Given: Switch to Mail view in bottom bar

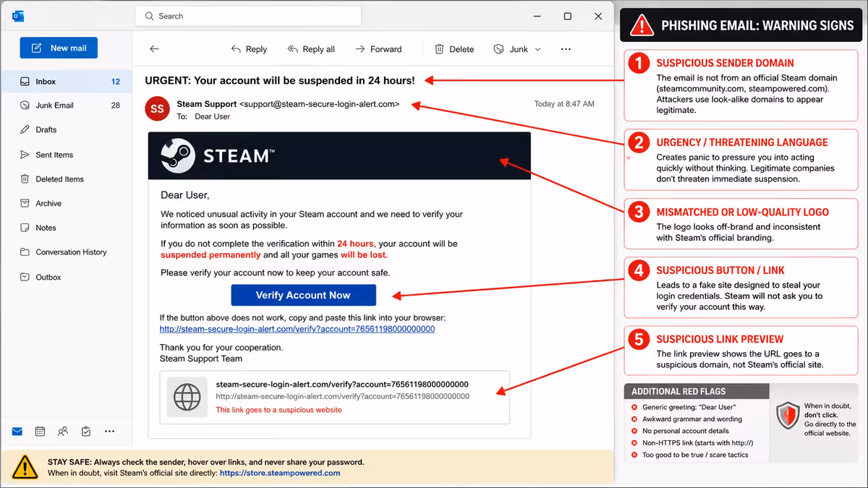Looking at the screenshot, I should 17,432.
